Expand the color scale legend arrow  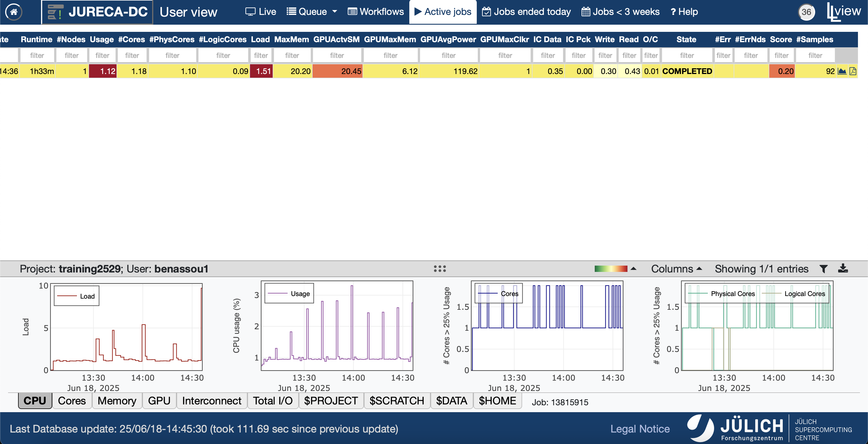click(633, 269)
